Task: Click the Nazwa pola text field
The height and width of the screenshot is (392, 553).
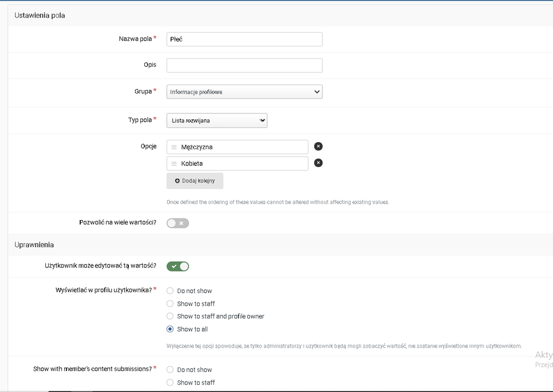Action: [244, 39]
